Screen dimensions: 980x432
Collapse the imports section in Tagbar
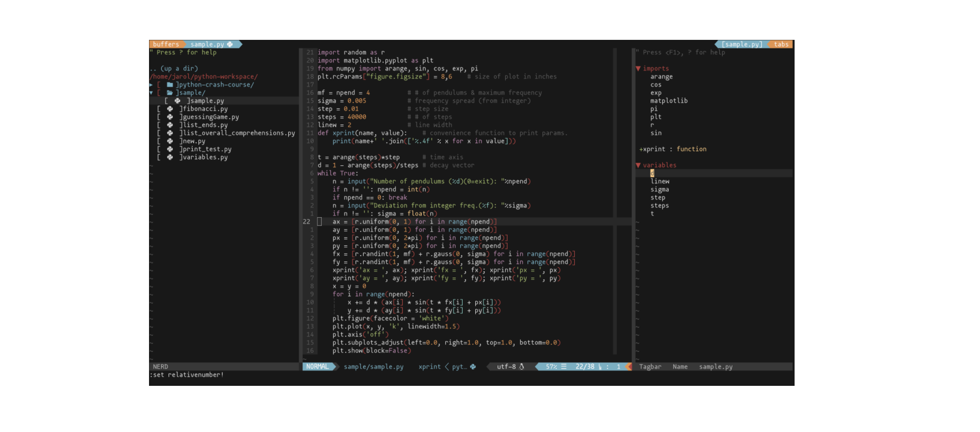638,69
